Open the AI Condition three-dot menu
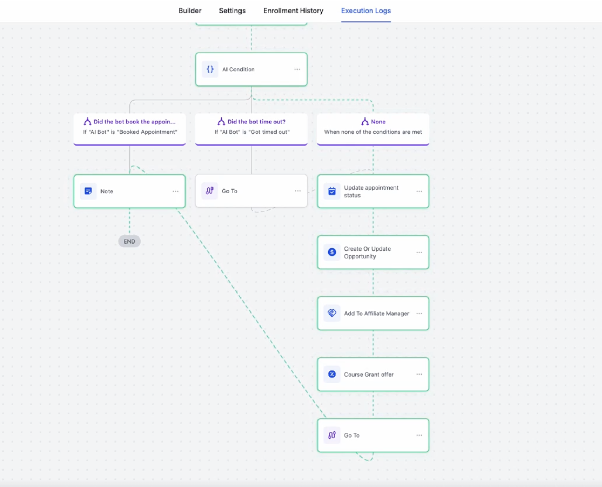The height and width of the screenshot is (487, 602). coord(297,70)
